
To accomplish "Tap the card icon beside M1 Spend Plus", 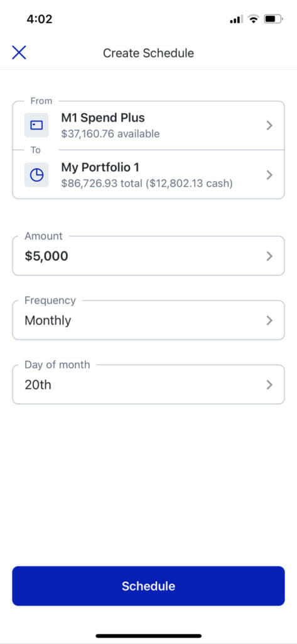I will 36,125.
